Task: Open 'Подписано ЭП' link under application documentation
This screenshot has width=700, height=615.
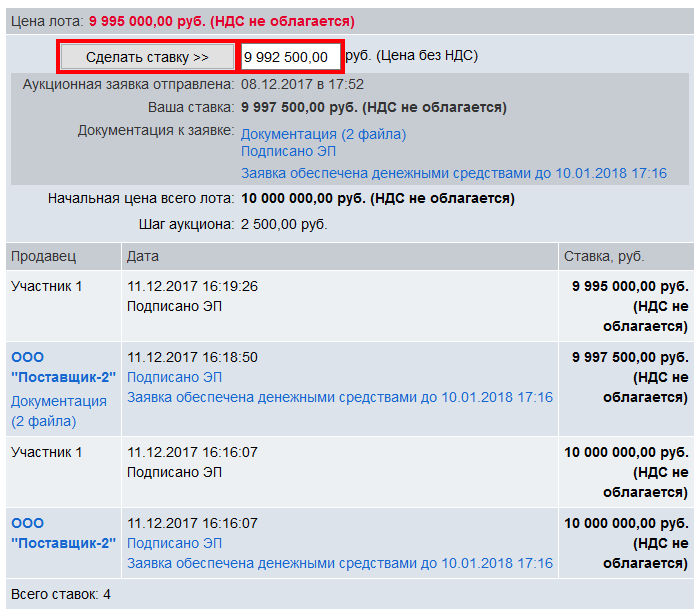Action: [x=288, y=152]
